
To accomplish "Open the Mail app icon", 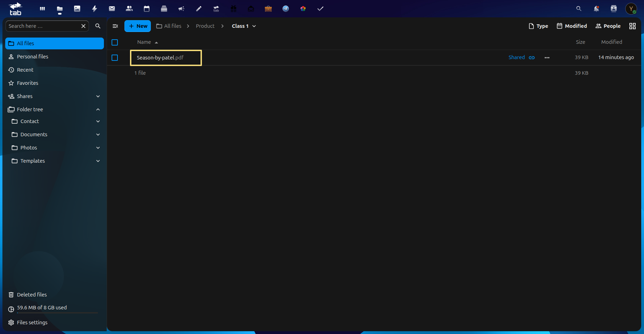I will [x=112, y=9].
